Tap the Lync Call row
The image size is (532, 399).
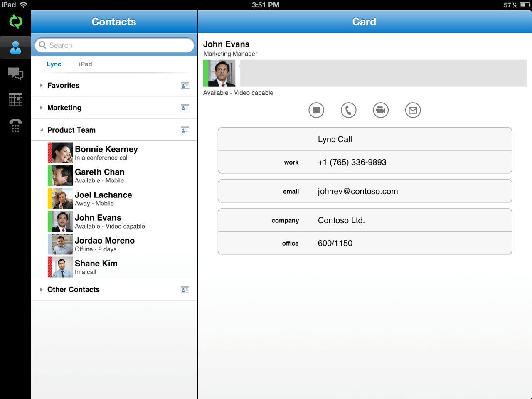coord(365,139)
